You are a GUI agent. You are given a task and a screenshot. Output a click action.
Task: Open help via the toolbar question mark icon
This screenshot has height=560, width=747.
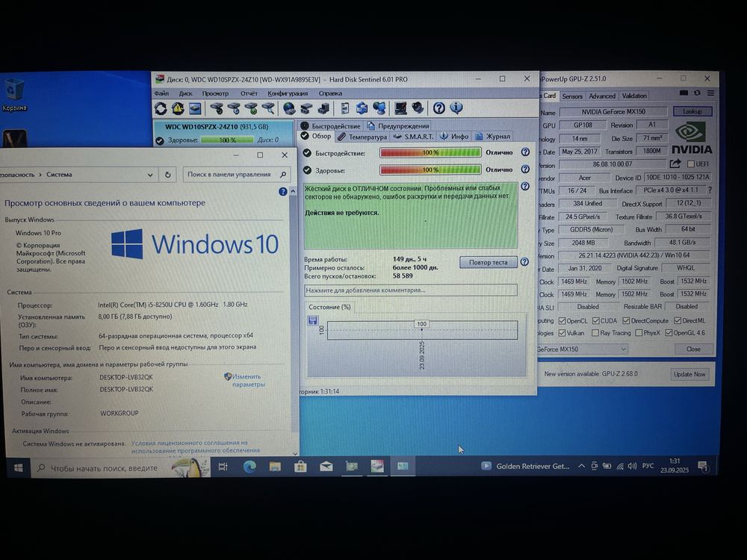click(438, 108)
